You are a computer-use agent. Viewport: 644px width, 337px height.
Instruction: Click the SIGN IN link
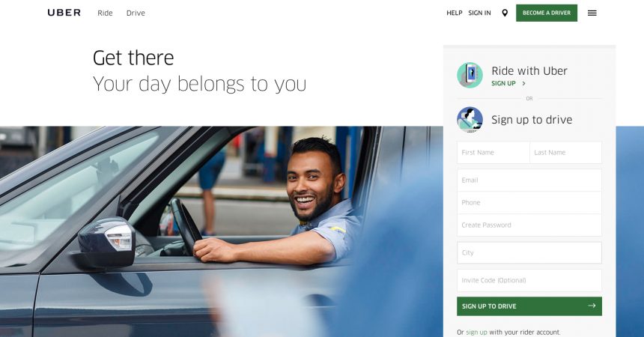click(479, 13)
